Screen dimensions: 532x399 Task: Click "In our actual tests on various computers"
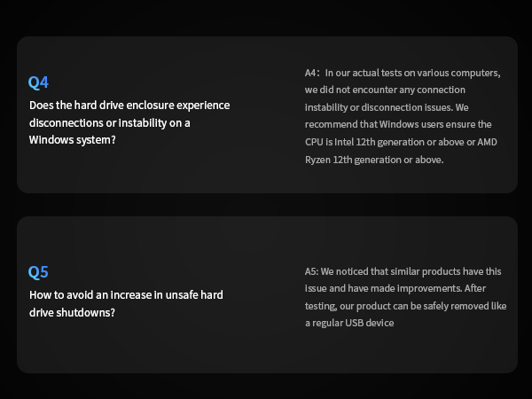(413, 73)
